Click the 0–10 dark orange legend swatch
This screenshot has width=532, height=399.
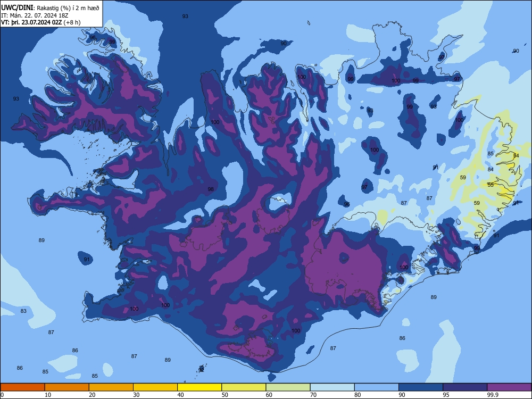coord(22,387)
